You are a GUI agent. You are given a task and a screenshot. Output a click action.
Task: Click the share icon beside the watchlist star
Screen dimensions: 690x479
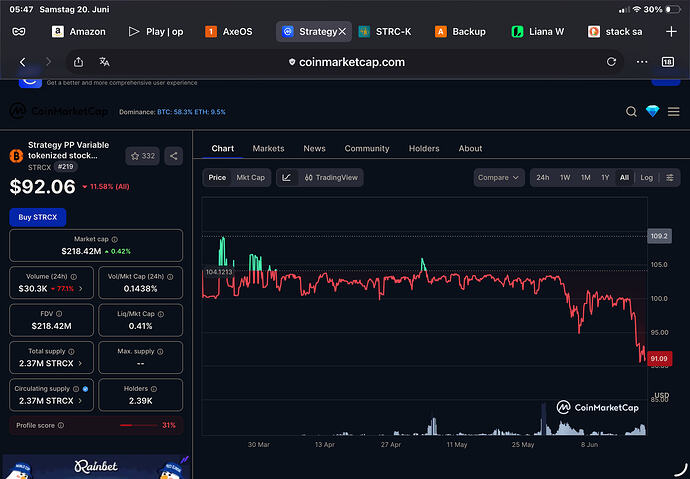pyautogui.click(x=173, y=156)
